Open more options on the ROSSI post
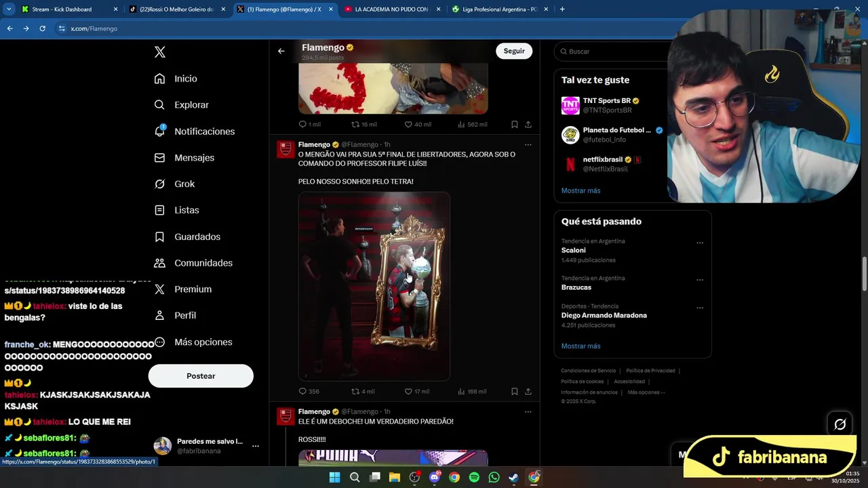Screen dimensions: 868x488 528,411
